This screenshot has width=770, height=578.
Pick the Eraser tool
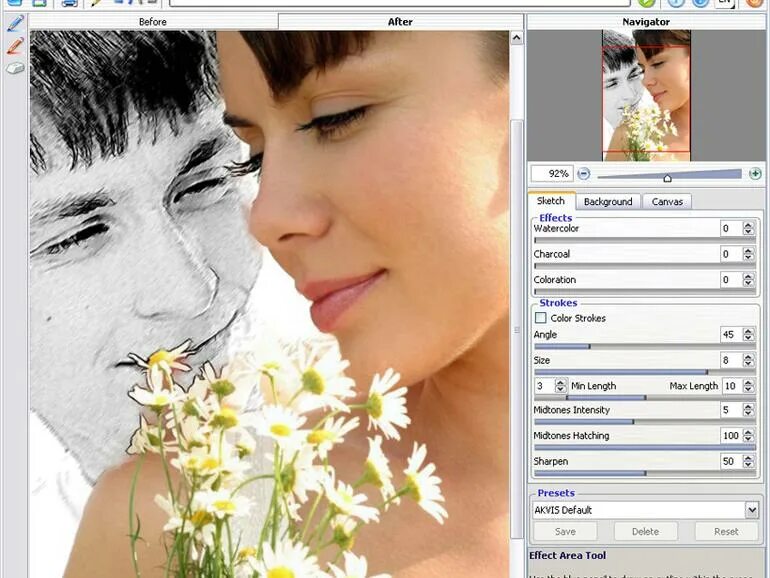15,68
